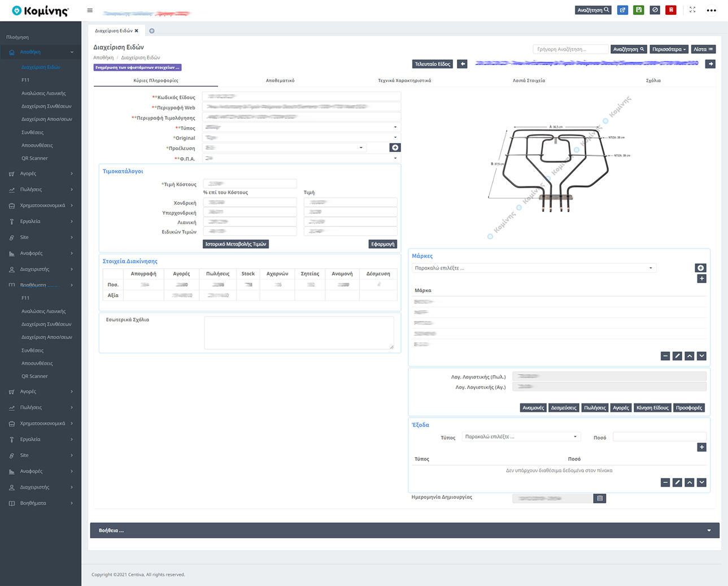728x586 pixels.
Task: Click the Αναζήτηση button in the top header
Action: tap(593, 10)
